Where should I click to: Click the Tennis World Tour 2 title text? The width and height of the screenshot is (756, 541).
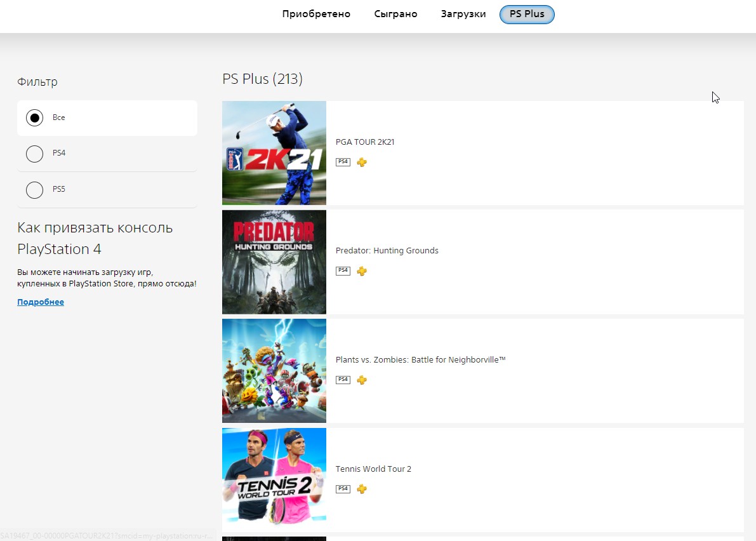[373, 469]
